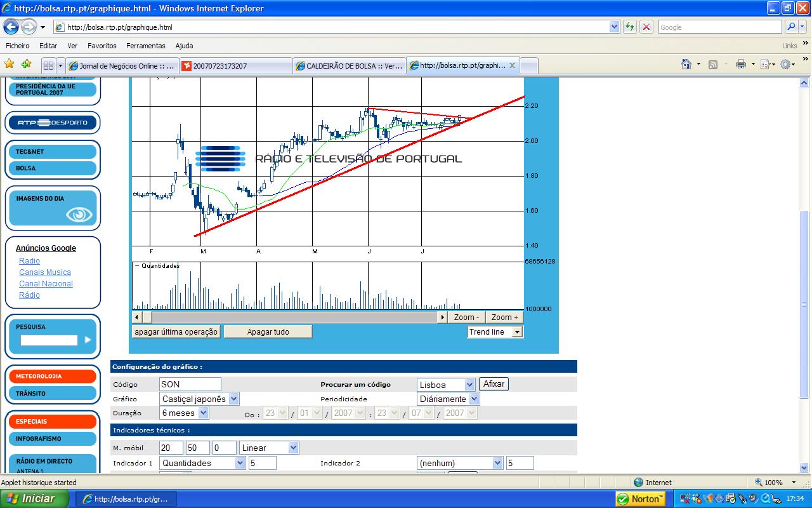
Task: Open the Canais Musica ad link
Action: pyautogui.click(x=45, y=272)
